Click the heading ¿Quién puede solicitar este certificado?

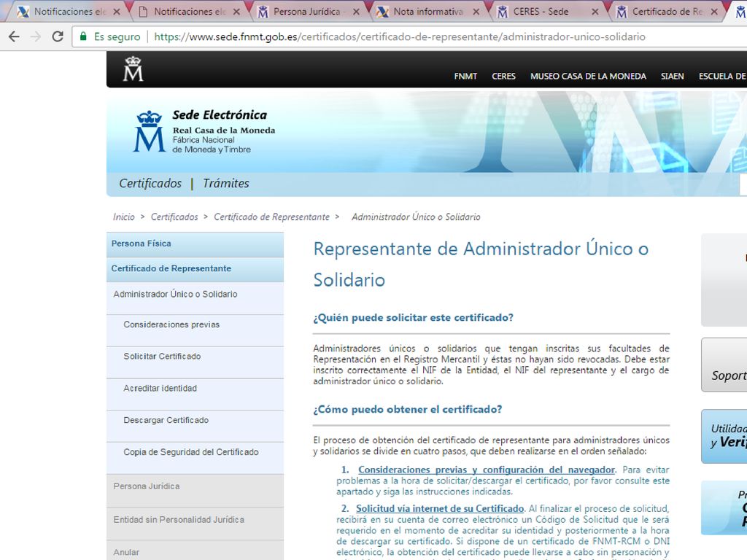[x=413, y=318]
